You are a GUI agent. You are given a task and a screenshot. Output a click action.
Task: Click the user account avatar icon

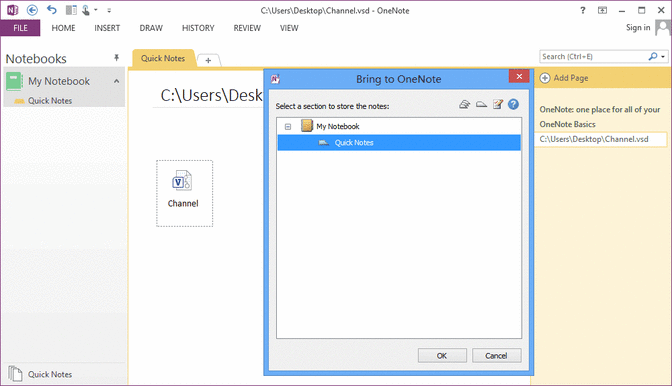(663, 28)
